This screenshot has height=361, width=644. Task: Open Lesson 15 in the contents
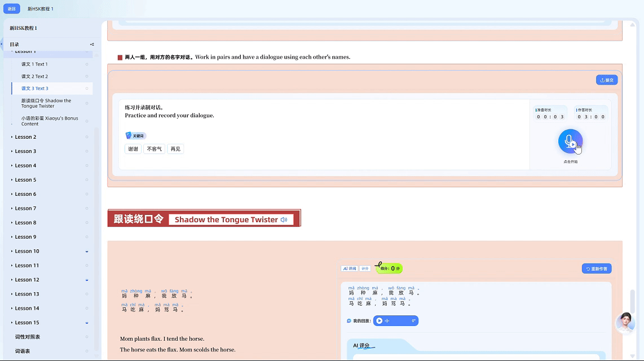[27, 323]
